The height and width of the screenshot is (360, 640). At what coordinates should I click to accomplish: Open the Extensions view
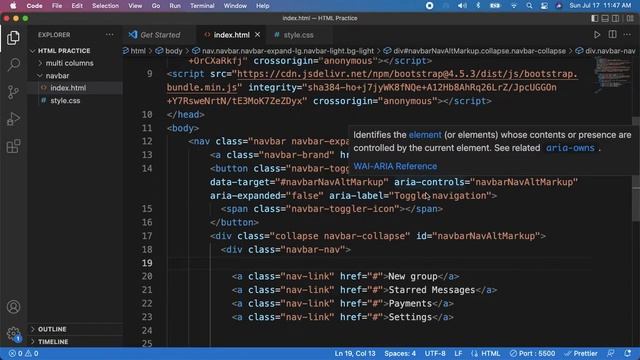pyautogui.click(x=13, y=146)
